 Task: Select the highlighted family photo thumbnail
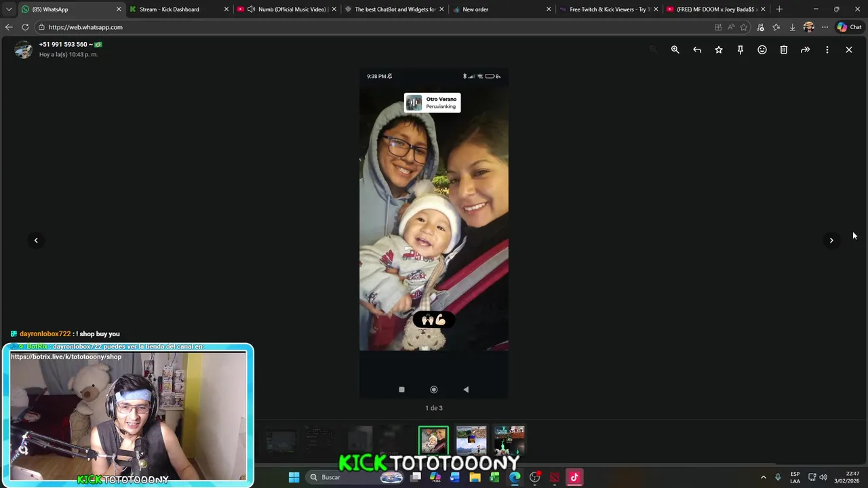click(433, 441)
